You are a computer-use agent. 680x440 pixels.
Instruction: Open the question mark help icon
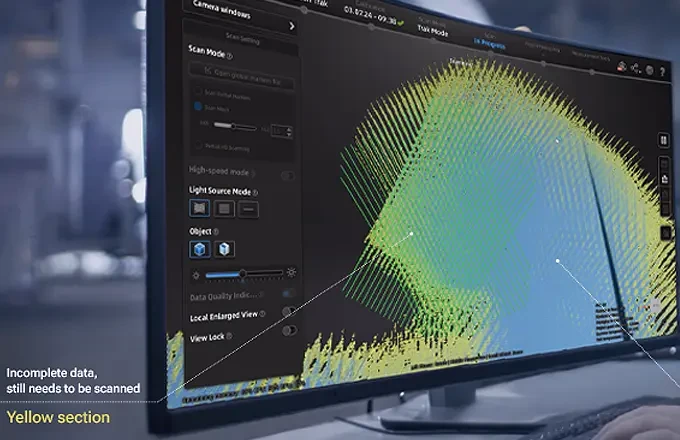pyautogui.click(x=662, y=72)
